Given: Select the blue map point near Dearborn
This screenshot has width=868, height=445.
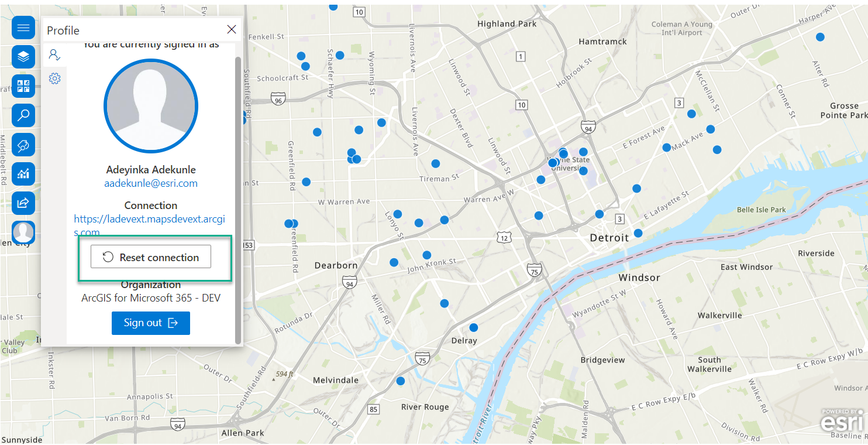Looking at the screenshot, I should 394,262.
